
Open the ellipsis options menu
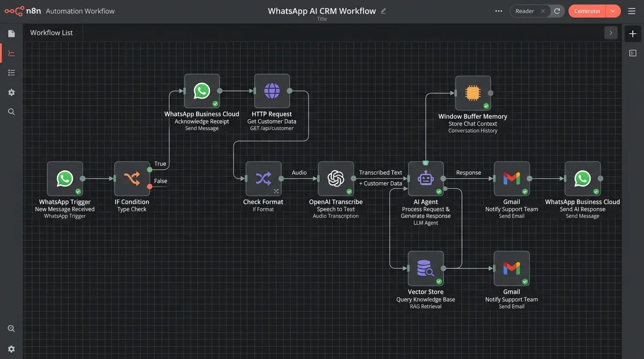tap(498, 10)
